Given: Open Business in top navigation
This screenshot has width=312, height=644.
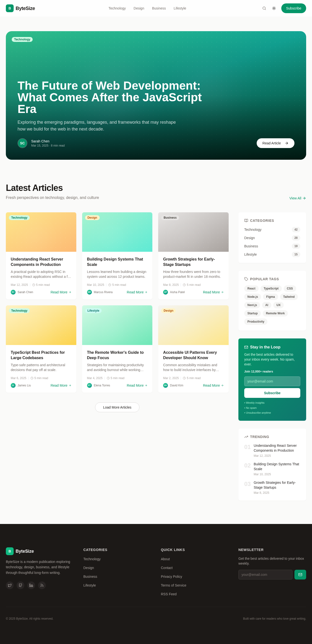Looking at the screenshot, I should point(159,8).
